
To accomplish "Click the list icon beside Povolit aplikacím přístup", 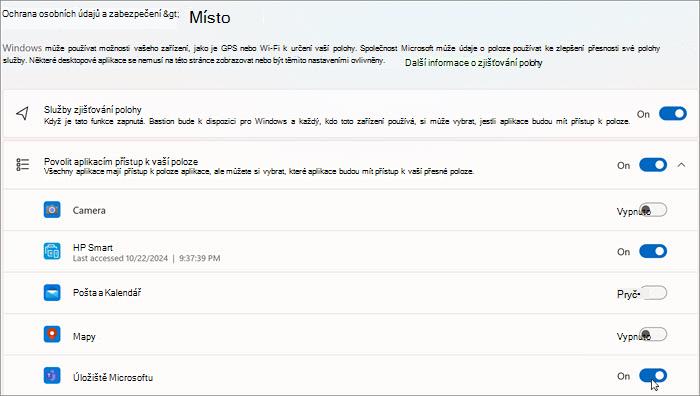I will (22, 165).
